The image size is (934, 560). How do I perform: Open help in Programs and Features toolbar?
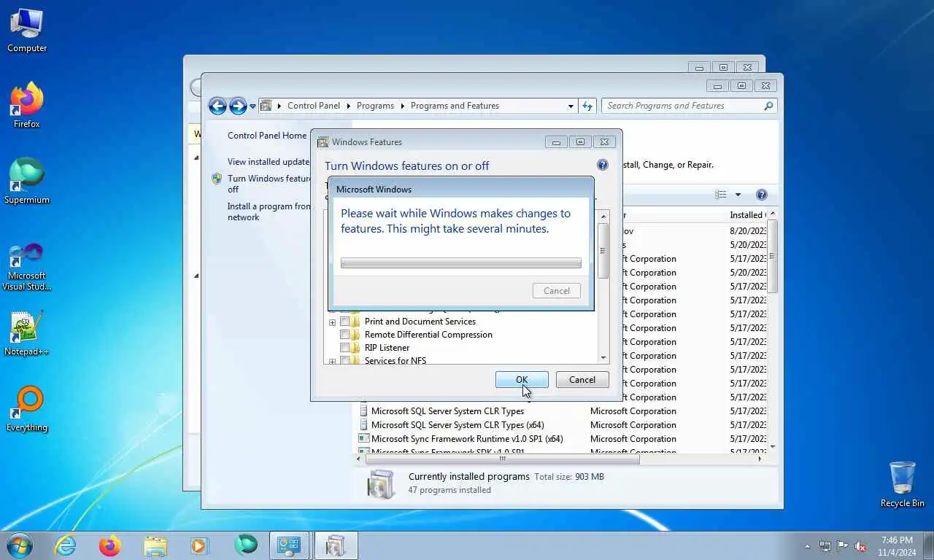pyautogui.click(x=762, y=195)
